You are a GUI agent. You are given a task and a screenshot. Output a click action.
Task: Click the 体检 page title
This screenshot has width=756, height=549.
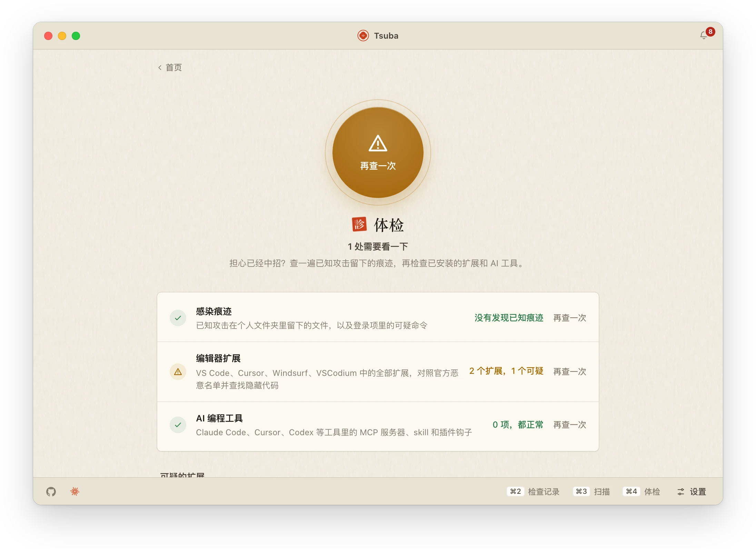tap(389, 225)
